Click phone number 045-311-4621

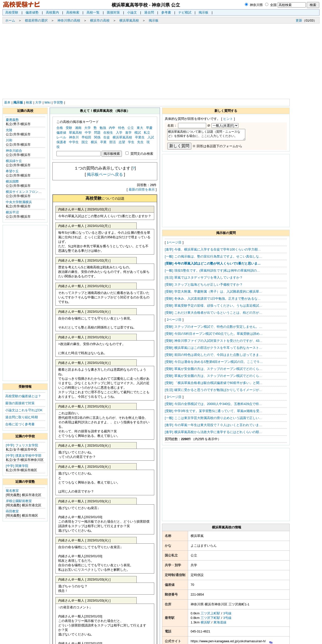200,631
